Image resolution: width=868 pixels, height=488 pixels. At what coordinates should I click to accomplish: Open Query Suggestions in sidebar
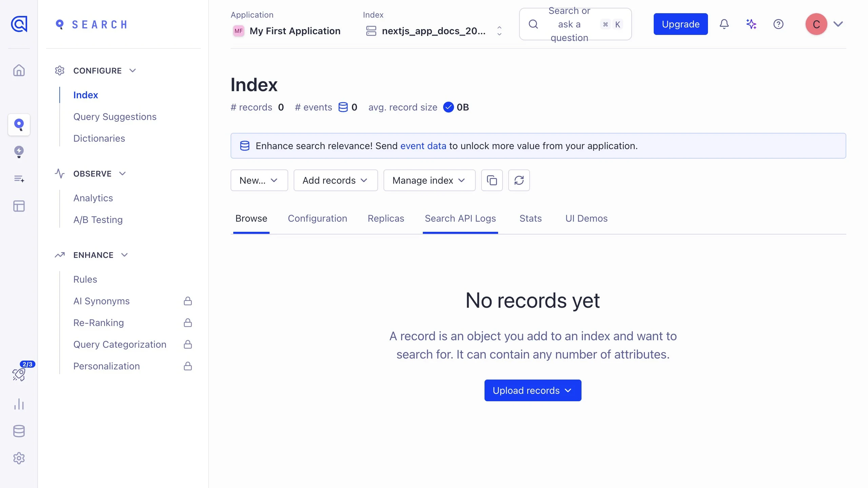[x=115, y=117]
